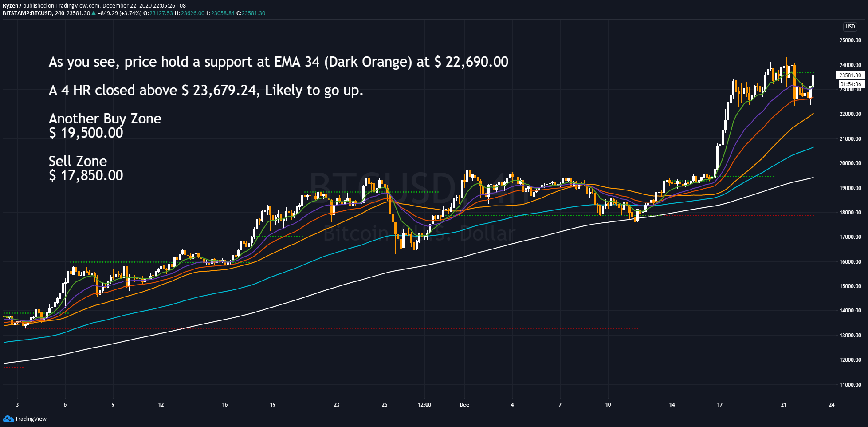
Task: Open the USD currency selector button
Action: [x=850, y=27]
